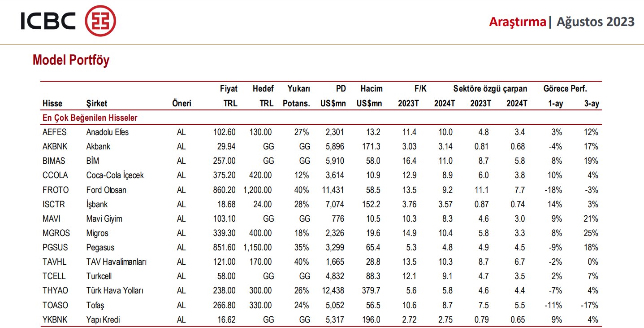Click company name "Migros"

[97, 233]
